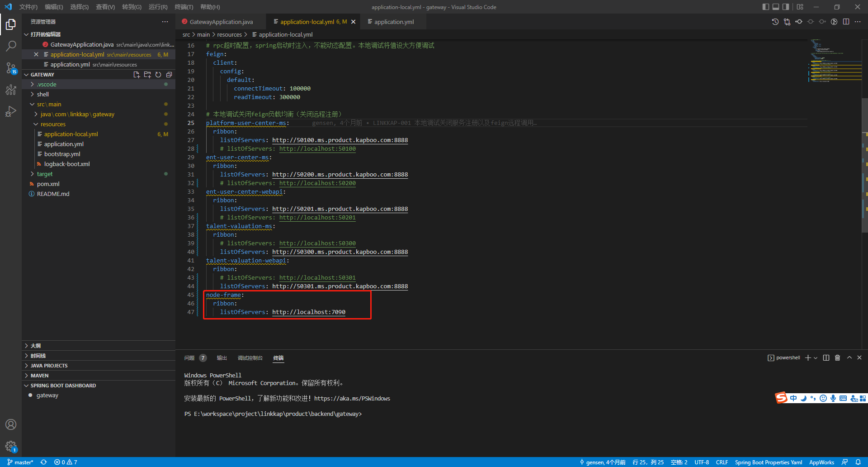Viewport: 868px width, 467px height.
Task: Click the New File icon in GATEWAY header
Action: tap(137, 75)
